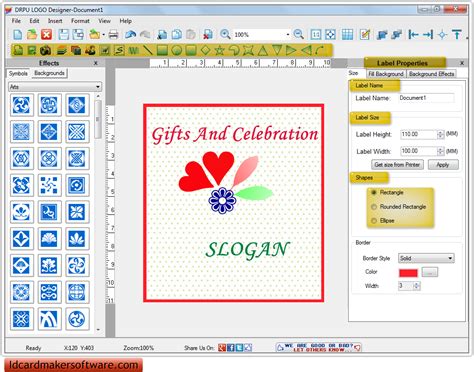The width and height of the screenshot is (474, 372).
Task: Switch to the Symbols tab
Action: (x=18, y=73)
